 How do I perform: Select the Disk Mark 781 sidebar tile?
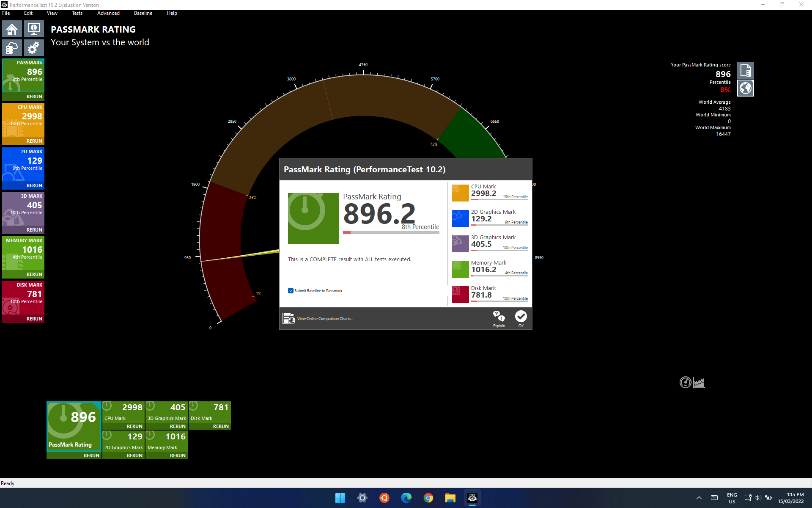(x=23, y=298)
